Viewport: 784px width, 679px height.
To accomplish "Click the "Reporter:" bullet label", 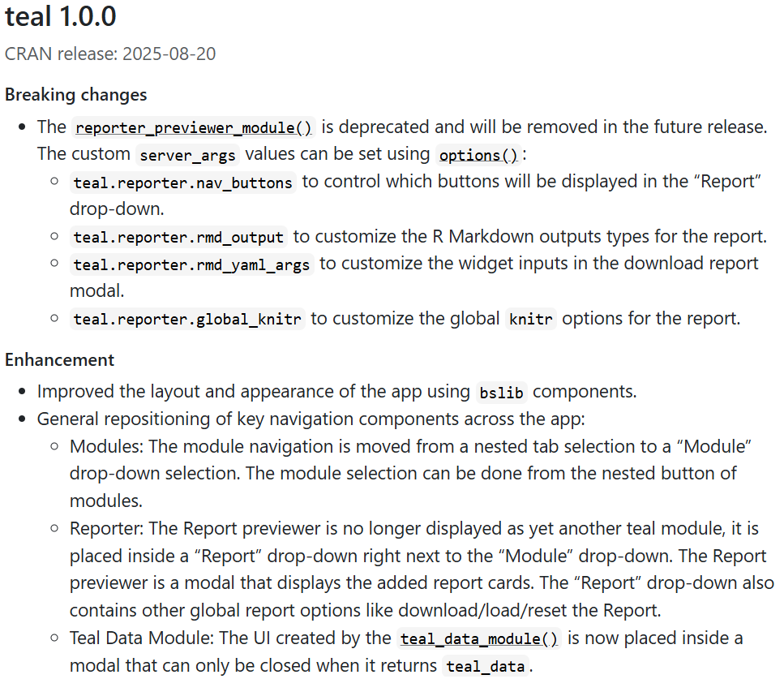I will (x=102, y=529).
